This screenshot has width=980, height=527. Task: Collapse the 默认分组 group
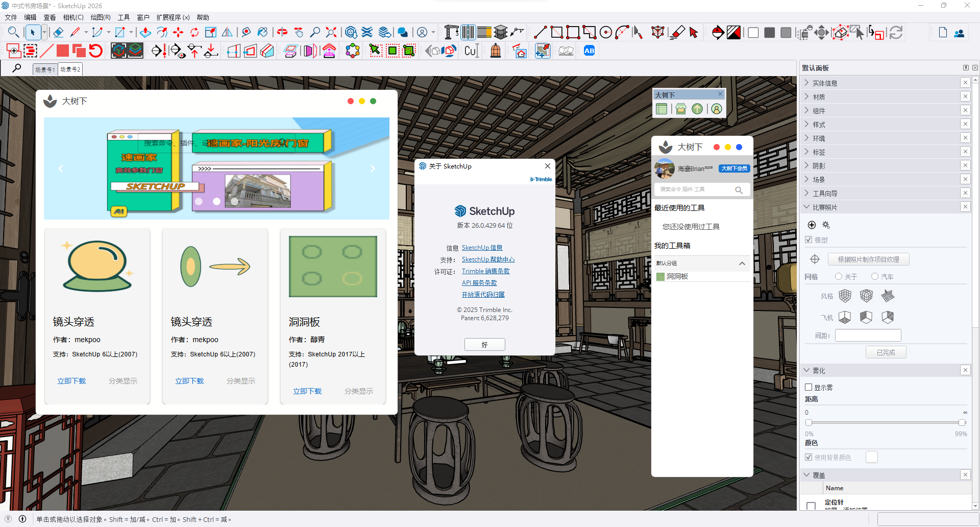[742, 263]
